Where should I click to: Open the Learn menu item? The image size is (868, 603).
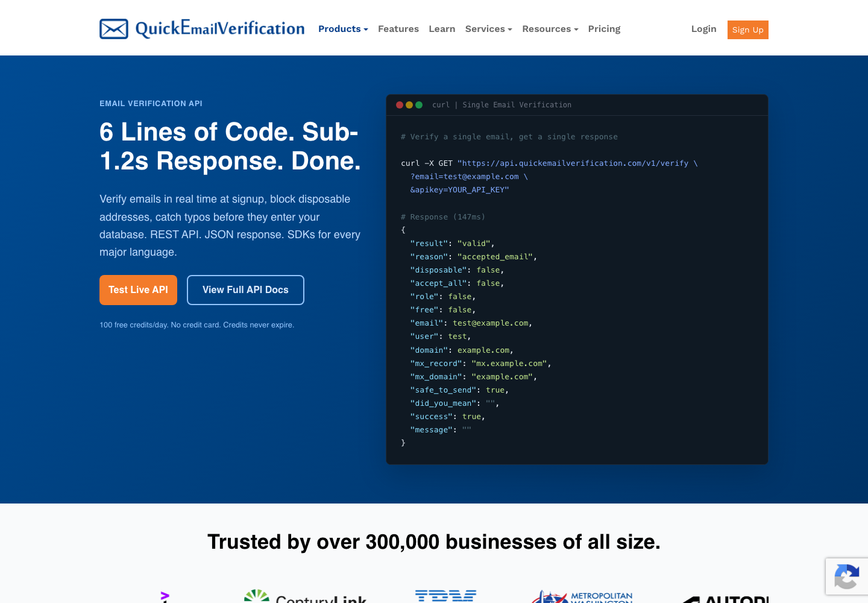click(x=442, y=29)
